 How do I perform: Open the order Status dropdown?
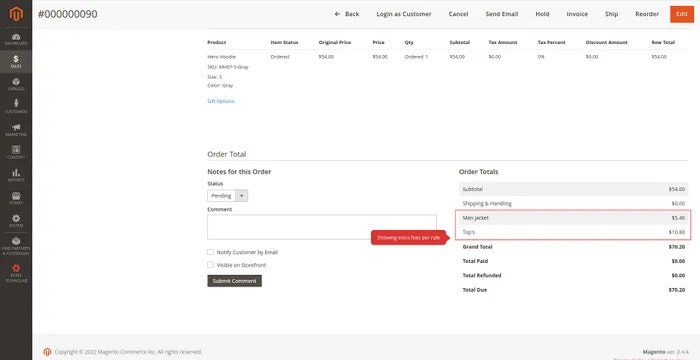[x=227, y=196]
